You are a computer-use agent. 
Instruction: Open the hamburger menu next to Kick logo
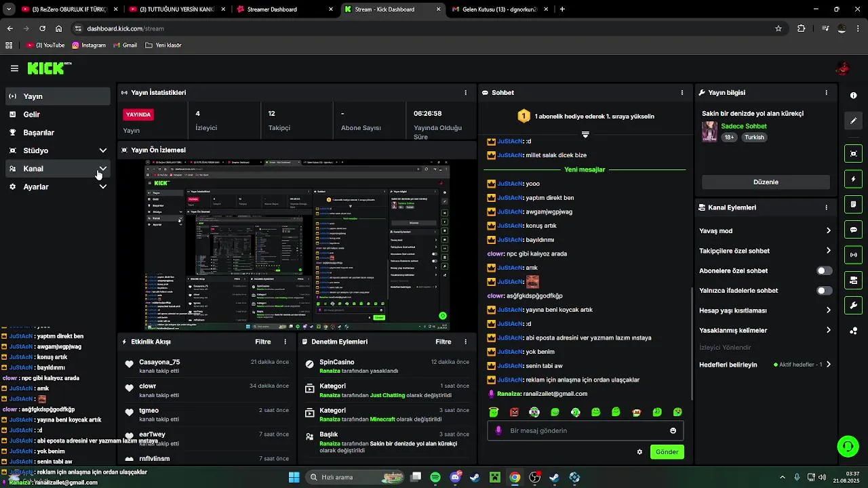point(14,68)
